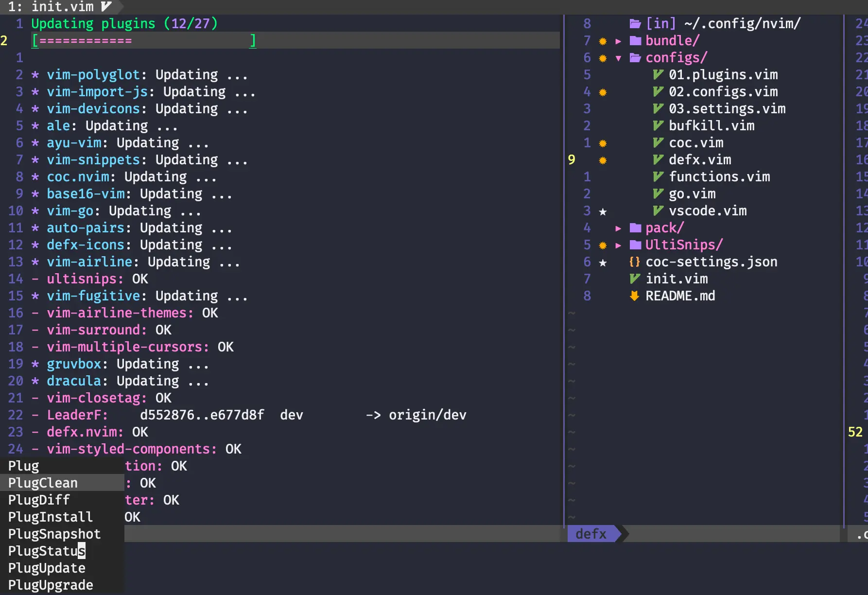Expand the UltiSnips folder arrow
868x595 pixels.
pyautogui.click(x=618, y=245)
